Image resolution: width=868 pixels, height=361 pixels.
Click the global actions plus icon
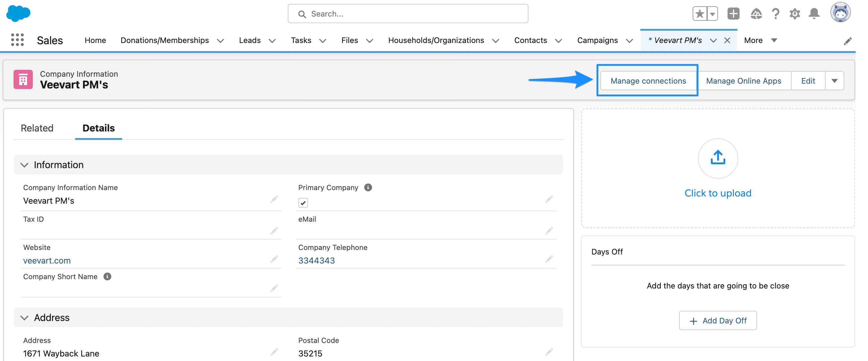click(x=733, y=14)
